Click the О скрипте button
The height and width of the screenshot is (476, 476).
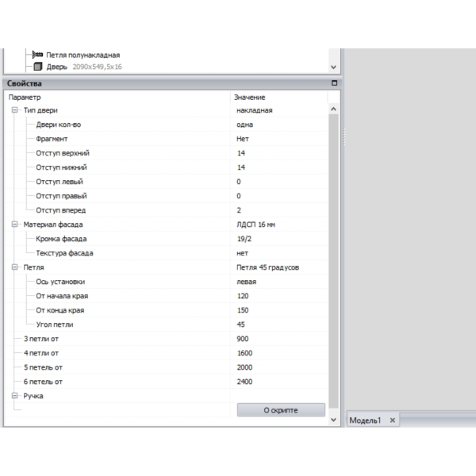[281, 410]
